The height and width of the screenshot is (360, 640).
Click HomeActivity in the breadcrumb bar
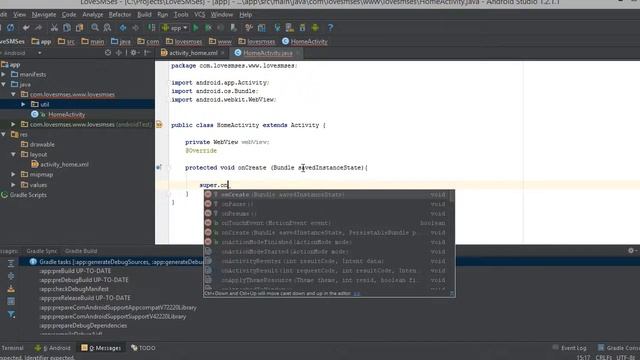304,42
